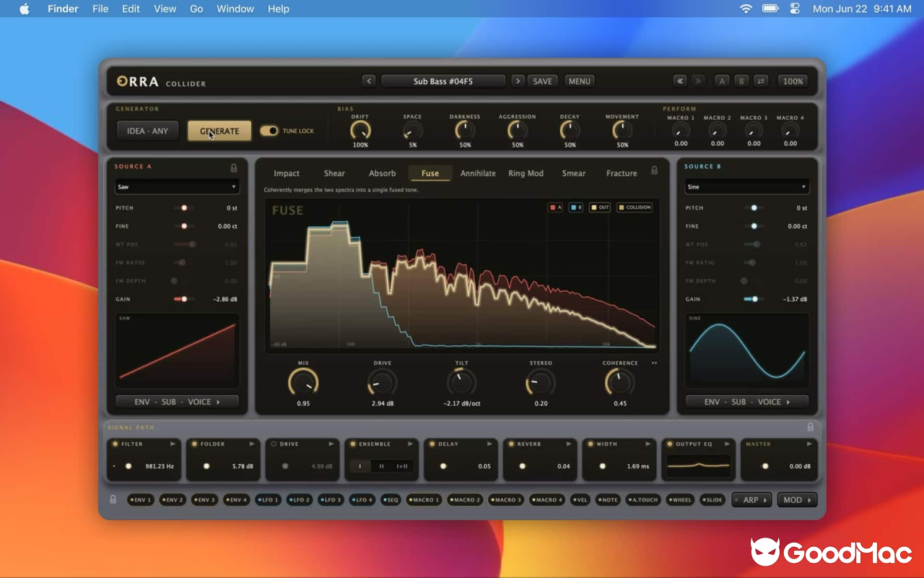The height and width of the screenshot is (578, 924).
Task: Open the Folder module arrow
Action: click(252, 444)
